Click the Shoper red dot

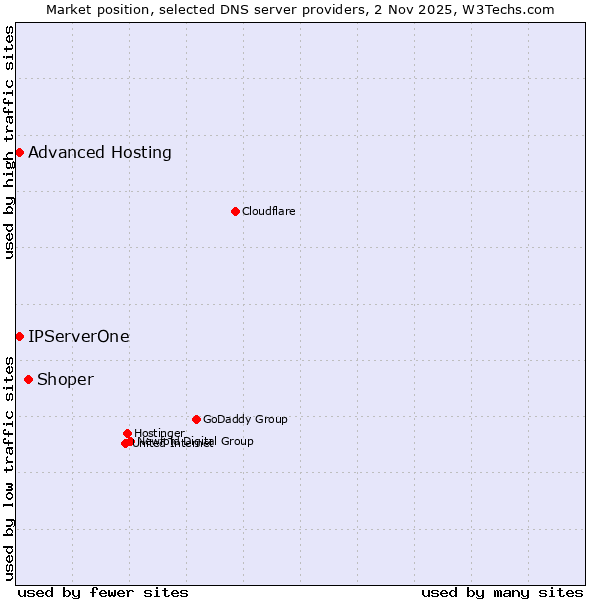28,379
